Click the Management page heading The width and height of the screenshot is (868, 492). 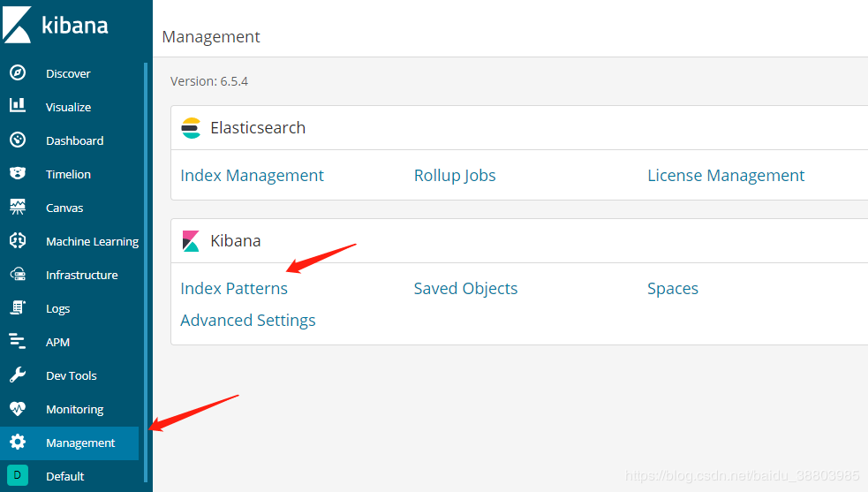(211, 36)
